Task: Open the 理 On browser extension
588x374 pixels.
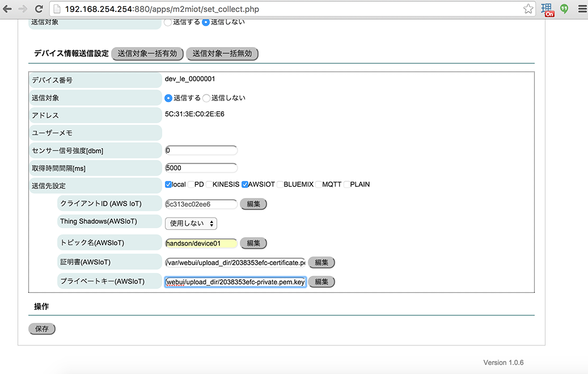Action: [x=548, y=10]
